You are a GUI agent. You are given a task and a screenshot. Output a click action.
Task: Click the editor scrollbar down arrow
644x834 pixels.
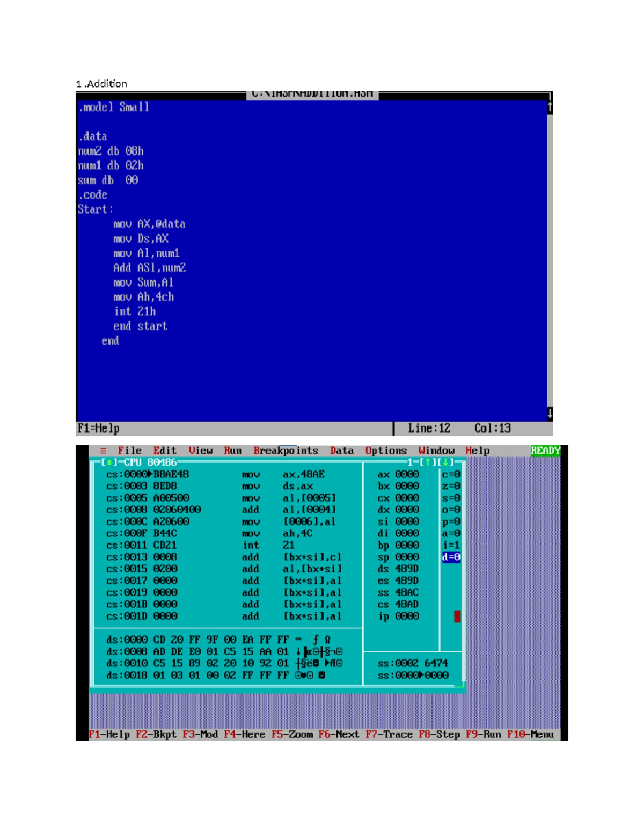550,414
